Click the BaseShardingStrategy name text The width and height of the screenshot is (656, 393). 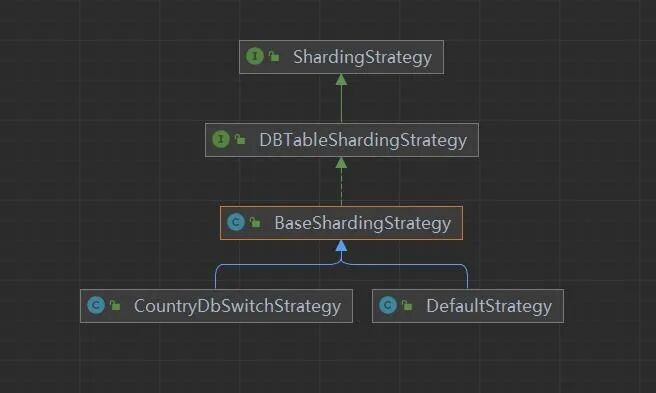tap(362, 223)
